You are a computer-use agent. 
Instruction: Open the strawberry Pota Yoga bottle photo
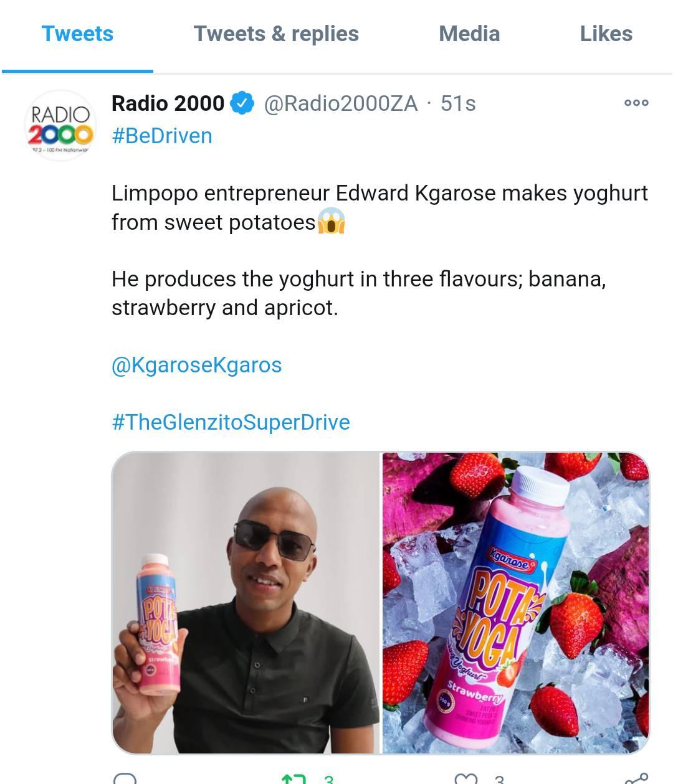point(516,603)
